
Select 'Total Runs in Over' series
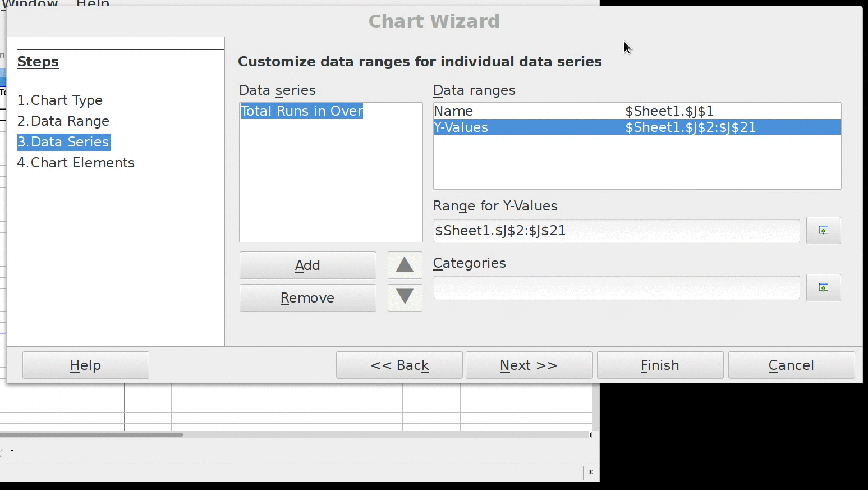pyautogui.click(x=302, y=111)
